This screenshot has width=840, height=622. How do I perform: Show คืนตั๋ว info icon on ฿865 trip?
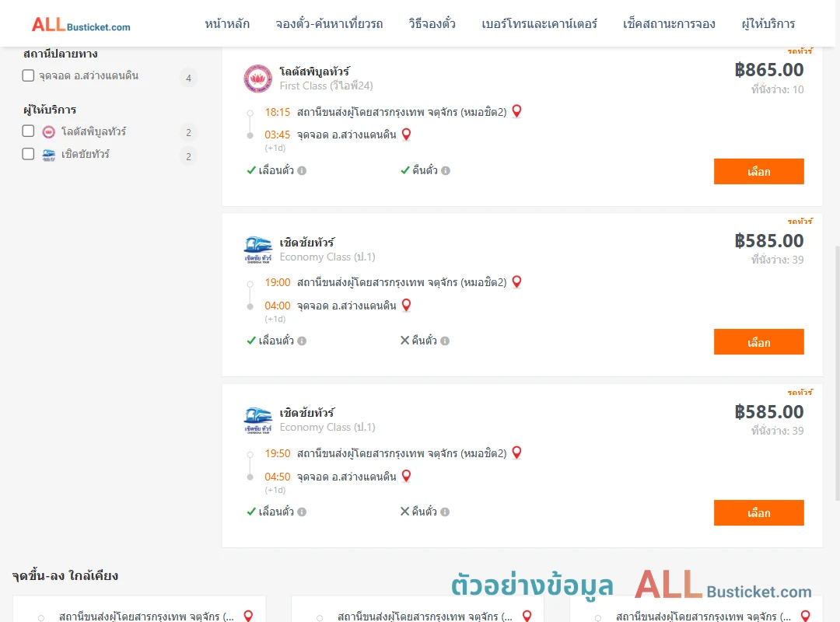pos(446,171)
